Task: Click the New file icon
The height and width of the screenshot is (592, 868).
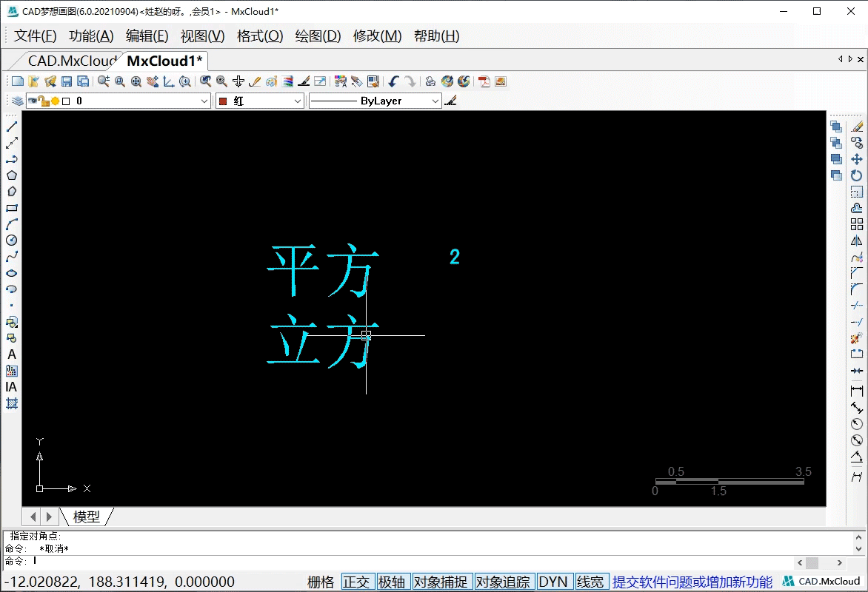Action: 18,81
